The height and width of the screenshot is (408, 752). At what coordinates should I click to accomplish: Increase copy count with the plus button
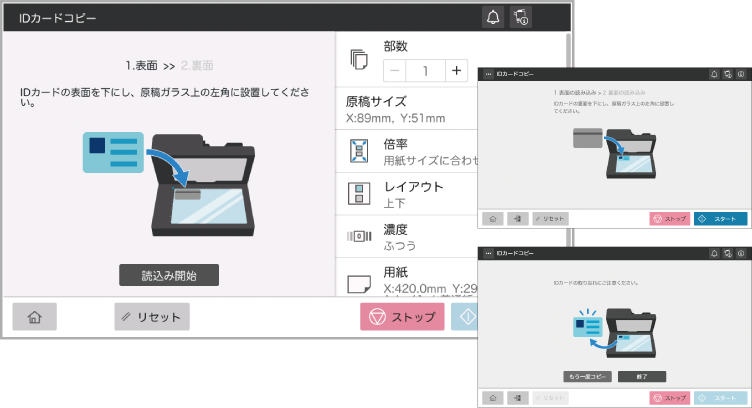coord(456,70)
